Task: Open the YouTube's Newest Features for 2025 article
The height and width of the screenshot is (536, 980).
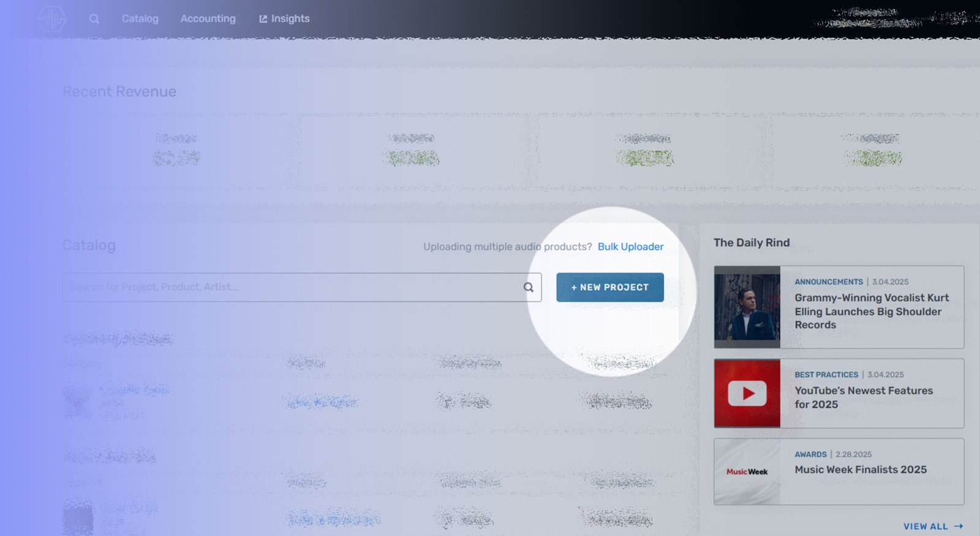Action: click(863, 398)
